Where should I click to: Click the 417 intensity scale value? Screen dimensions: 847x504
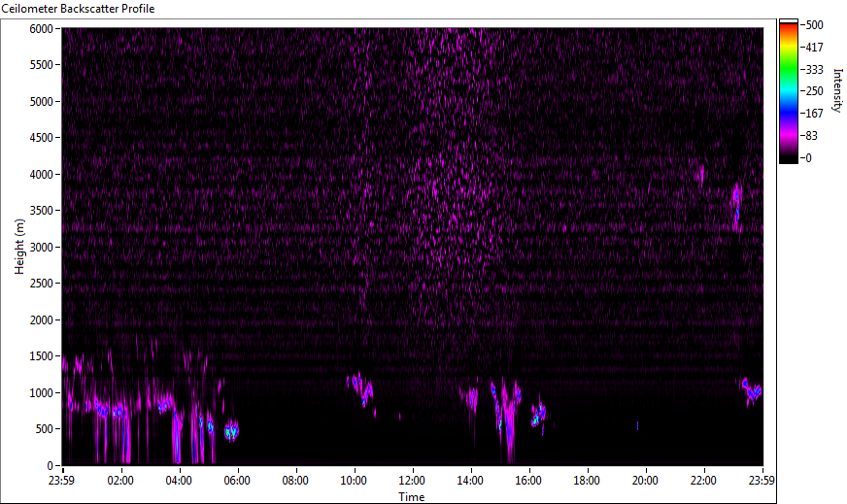coord(814,47)
